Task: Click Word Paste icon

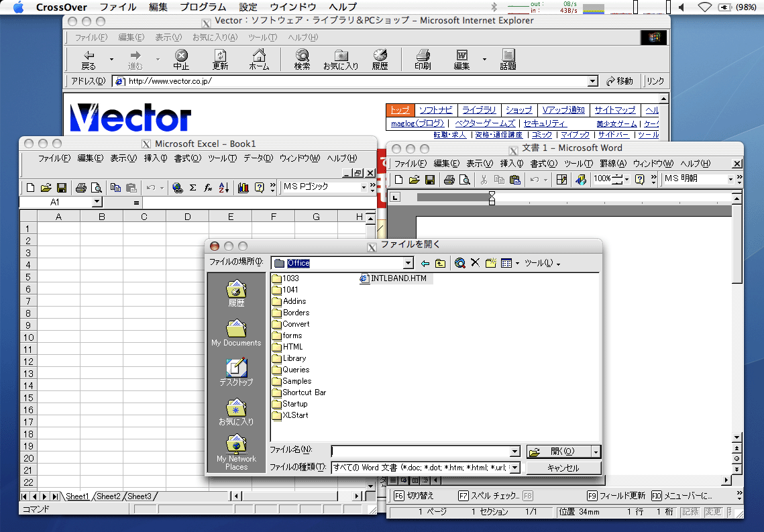Action: pos(515,180)
